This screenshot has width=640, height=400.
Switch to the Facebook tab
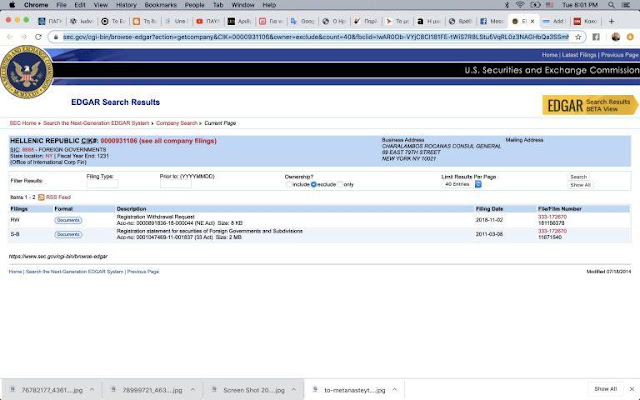[x=492, y=21]
